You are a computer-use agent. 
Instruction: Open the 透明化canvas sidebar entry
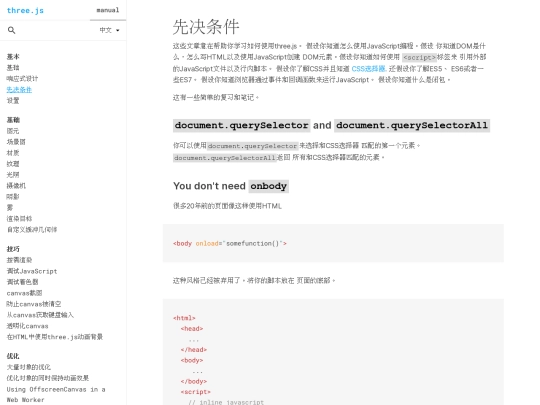[28, 326]
